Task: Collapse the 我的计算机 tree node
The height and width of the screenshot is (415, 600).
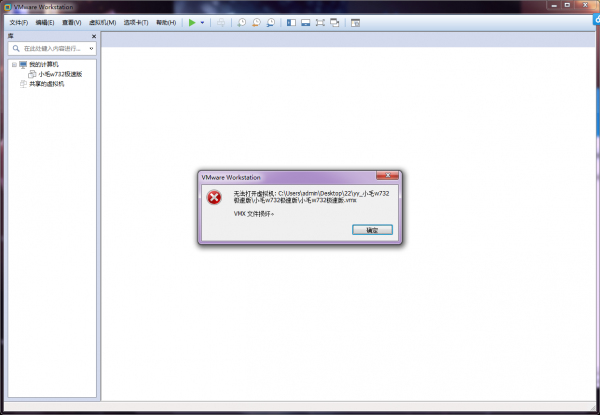Action: pyautogui.click(x=14, y=64)
